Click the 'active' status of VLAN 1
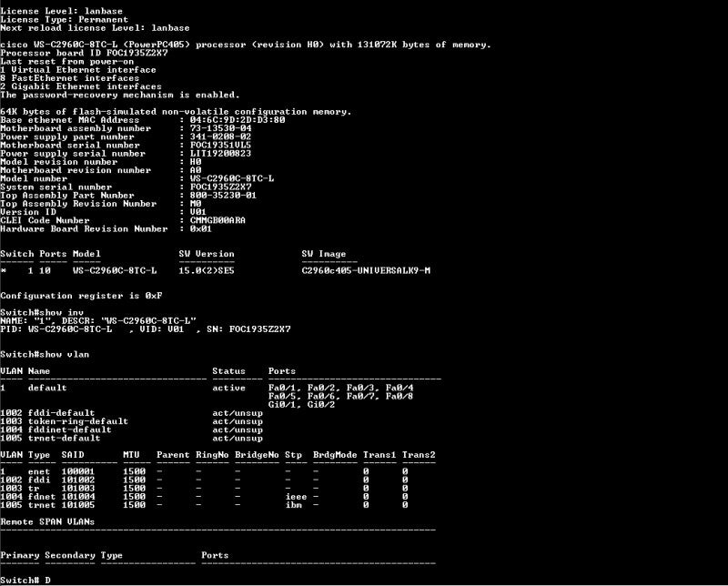728x586 pixels. tap(228, 388)
